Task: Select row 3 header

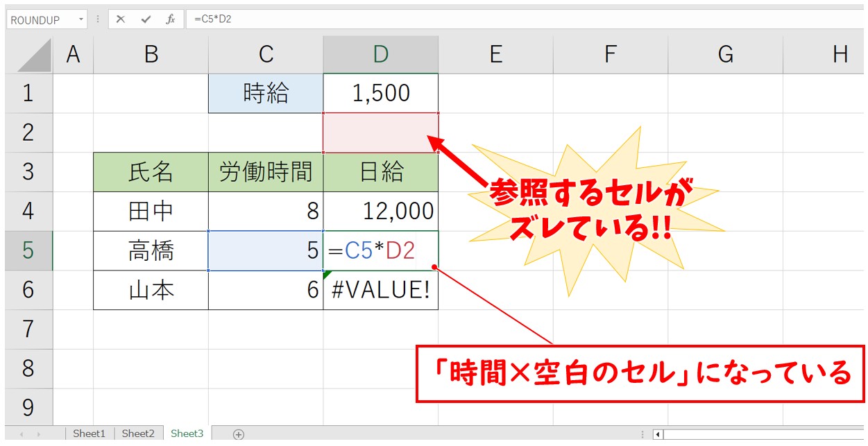Action: (28, 172)
